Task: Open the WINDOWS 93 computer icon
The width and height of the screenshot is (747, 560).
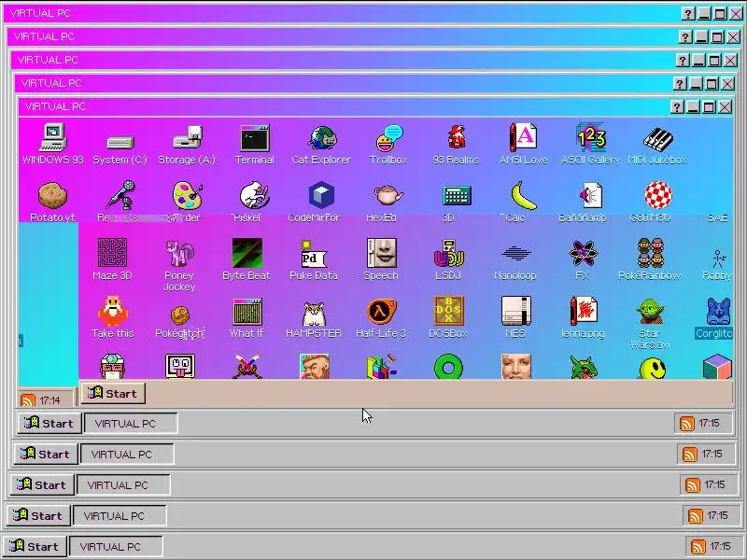Action: pos(53,137)
